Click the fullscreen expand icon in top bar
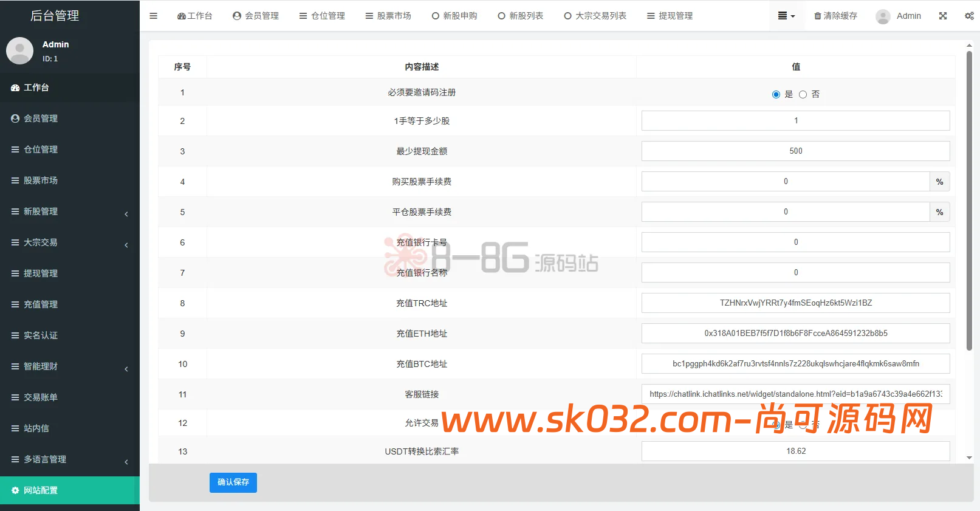The width and height of the screenshot is (980, 511). pyautogui.click(x=943, y=16)
